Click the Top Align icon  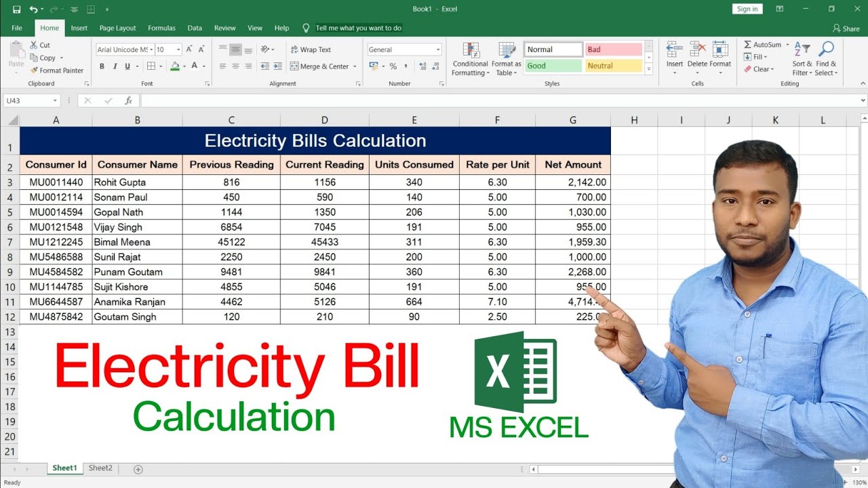click(x=223, y=49)
